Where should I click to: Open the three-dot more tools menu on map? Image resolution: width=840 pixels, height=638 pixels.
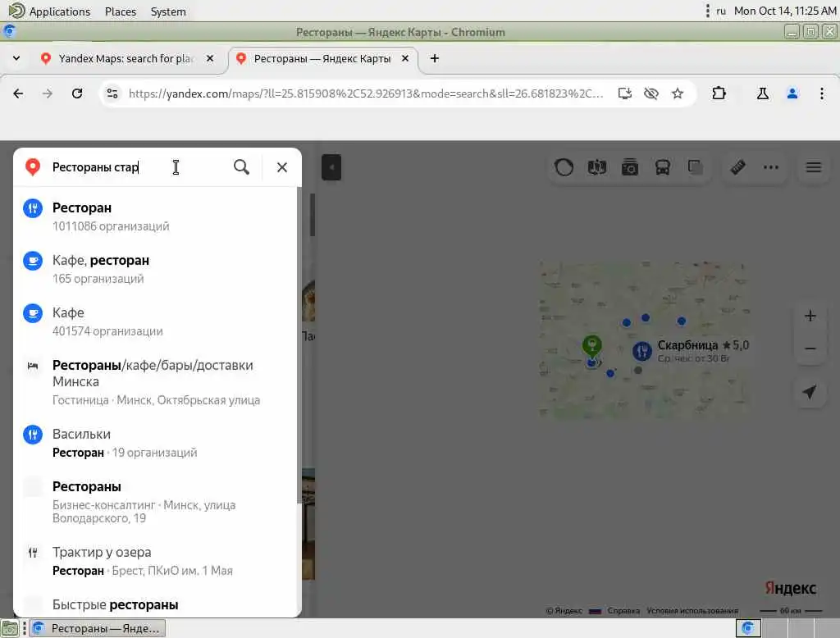coord(771,167)
